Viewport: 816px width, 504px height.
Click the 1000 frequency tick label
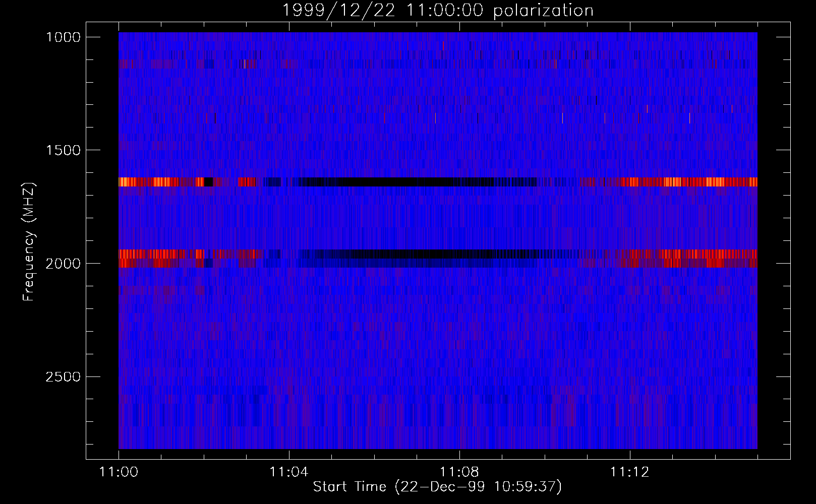coord(63,37)
